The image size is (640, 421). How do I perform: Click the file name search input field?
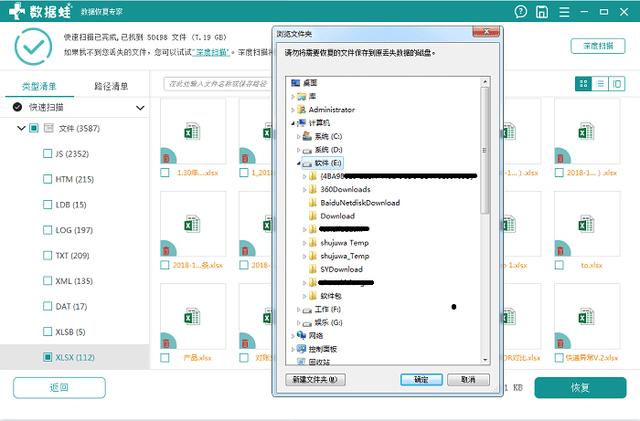(x=217, y=84)
